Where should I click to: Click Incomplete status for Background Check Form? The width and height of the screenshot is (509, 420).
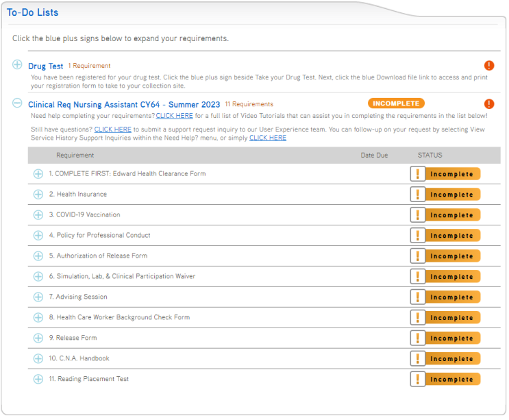pyautogui.click(x=453, y=317)
